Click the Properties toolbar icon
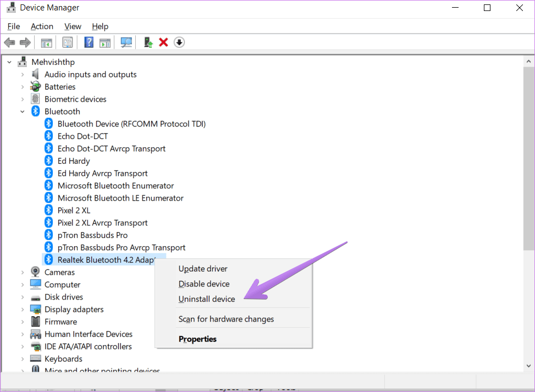This screenshot has height=392, width=535. pos(68,42)
